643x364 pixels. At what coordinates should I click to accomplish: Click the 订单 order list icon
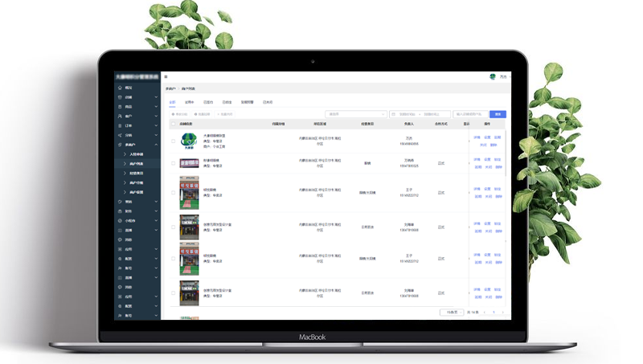pyautogui.click(x=120, y=126)
